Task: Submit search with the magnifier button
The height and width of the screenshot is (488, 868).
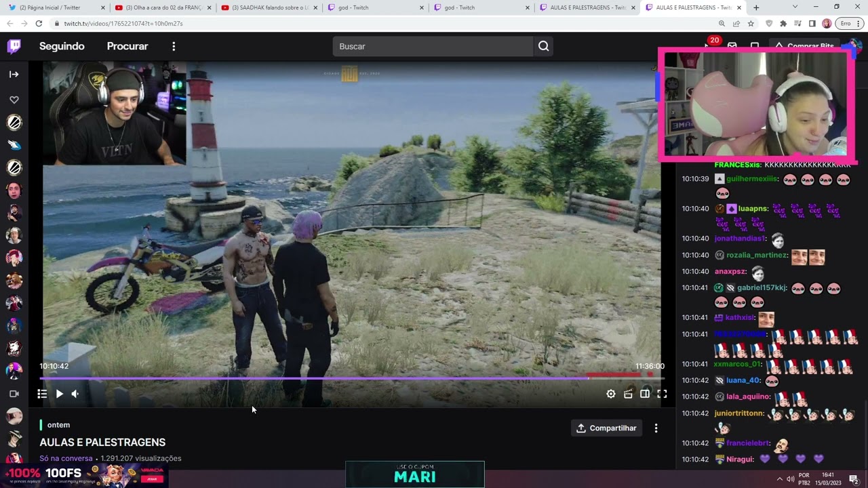Action: tap(543, 46)
